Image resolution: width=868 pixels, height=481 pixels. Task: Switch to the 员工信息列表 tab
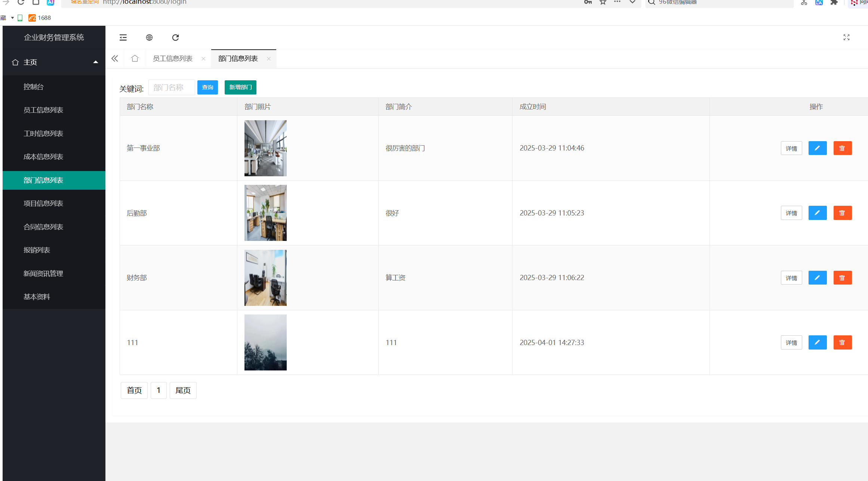[172, 59]
